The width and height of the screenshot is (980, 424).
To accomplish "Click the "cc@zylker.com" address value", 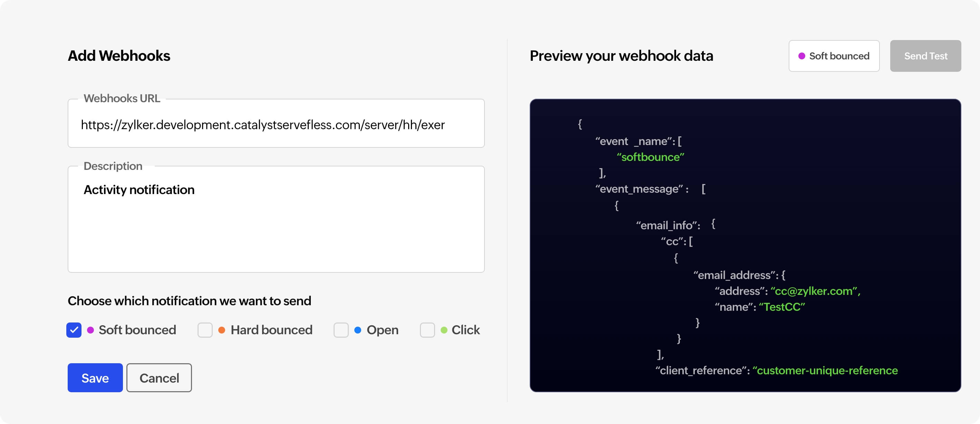I will click(815, 291).
